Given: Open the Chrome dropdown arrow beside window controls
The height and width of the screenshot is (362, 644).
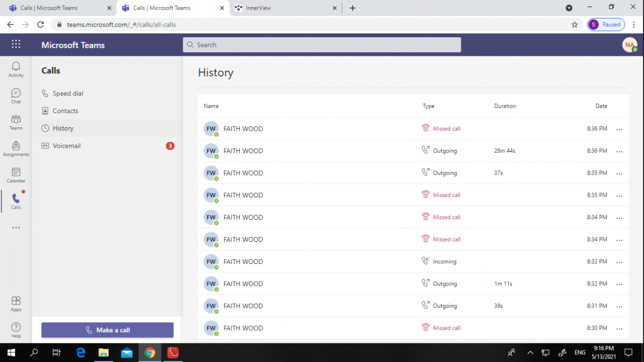Looking at the screenshot, I should coord(569,8).
